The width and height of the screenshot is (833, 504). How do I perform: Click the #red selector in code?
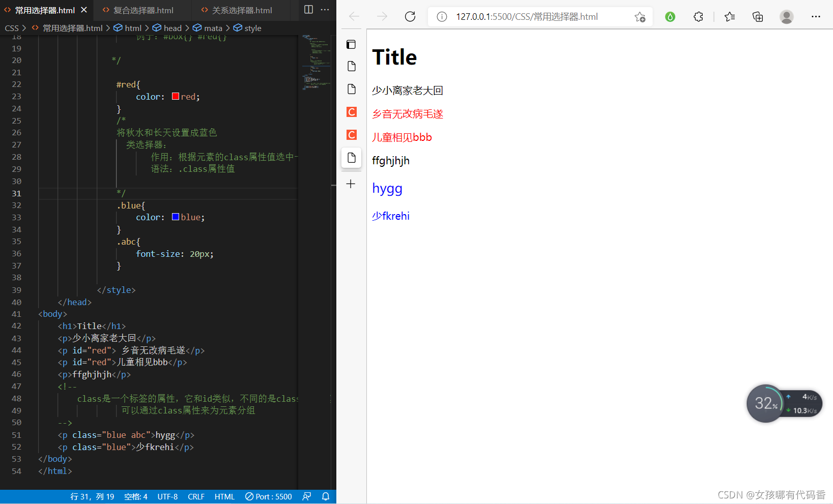(x=126, y=84)
